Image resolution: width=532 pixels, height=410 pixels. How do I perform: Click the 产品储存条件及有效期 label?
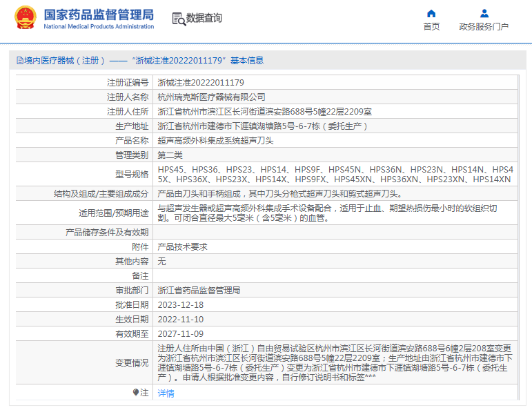click(107, 233)
